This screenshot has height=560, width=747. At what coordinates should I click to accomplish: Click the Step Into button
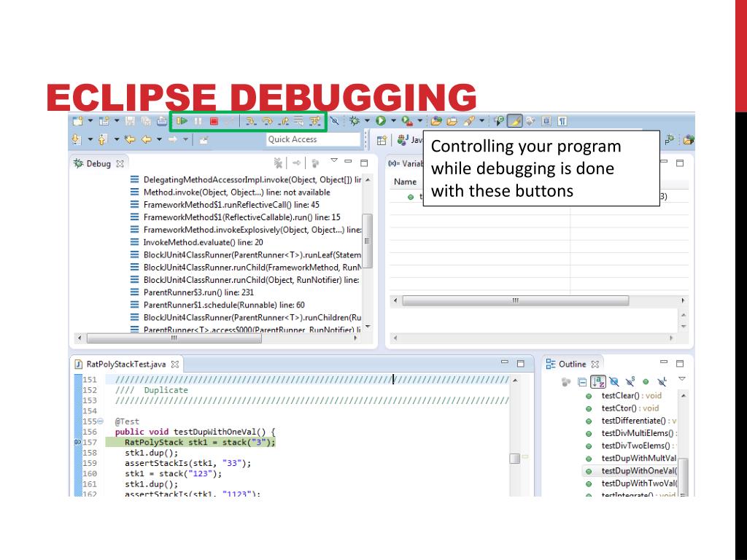tap(251, 122)
